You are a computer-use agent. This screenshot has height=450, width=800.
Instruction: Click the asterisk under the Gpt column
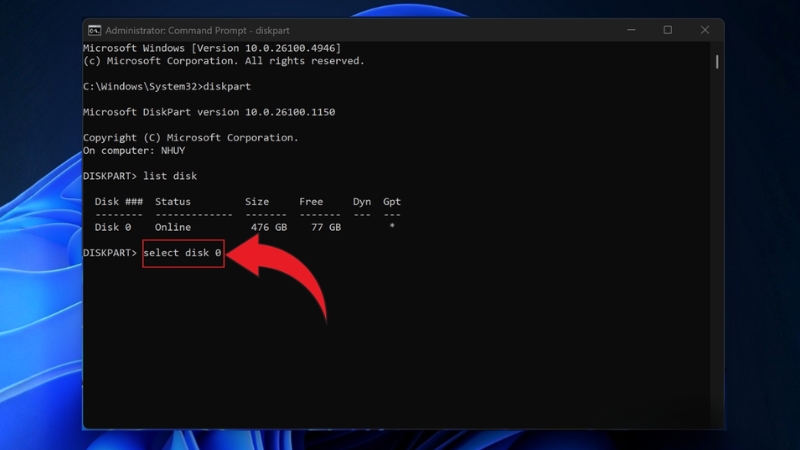pyautogui.click(x=392, y=229)
